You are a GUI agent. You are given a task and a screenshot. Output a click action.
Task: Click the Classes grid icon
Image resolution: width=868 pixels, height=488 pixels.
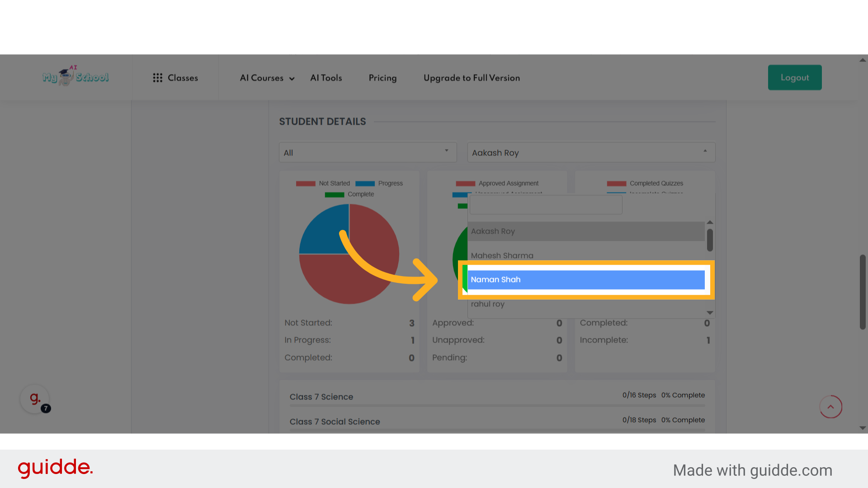(157, 78)
